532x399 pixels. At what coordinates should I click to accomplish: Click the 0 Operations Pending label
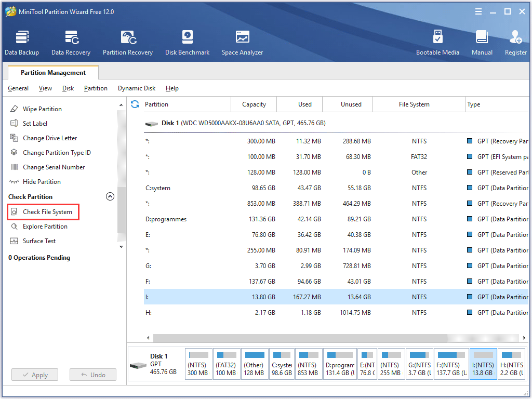(39, 258)
